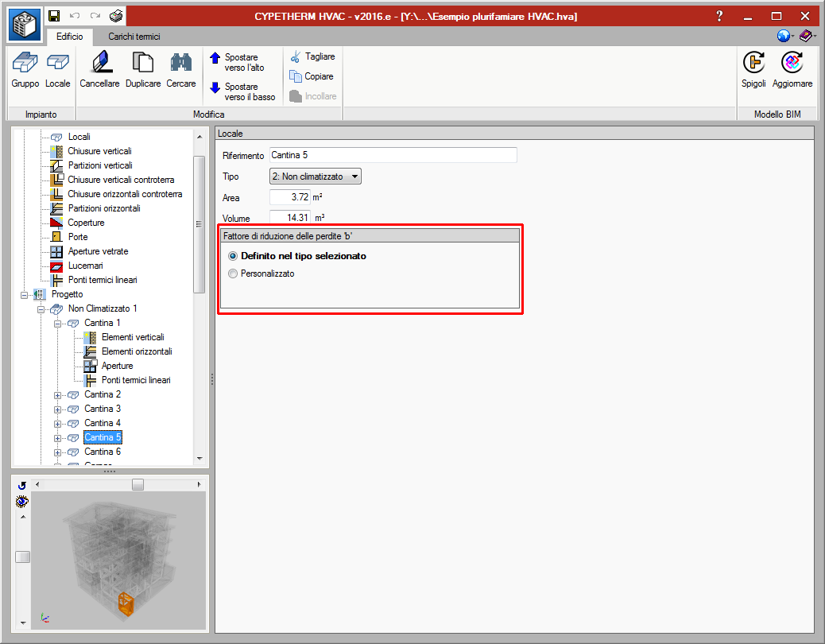
Task: Collapse the Non Climatizzato 1 node
Action: 41,308
